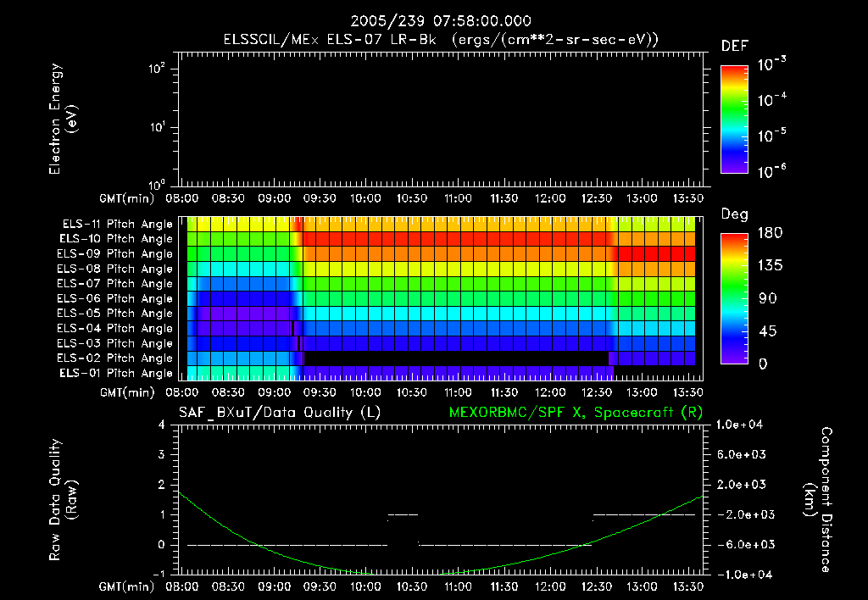This screenshot has width=868, height=600.
Task: Click the red ELS-09 pitch cell at 13:30
Action: point(690,254)
